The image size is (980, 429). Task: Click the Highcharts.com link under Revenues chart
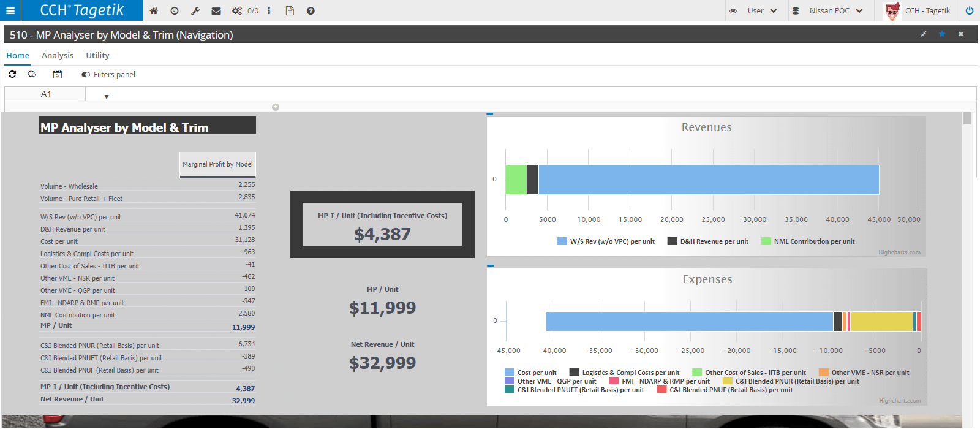point(899,252)
